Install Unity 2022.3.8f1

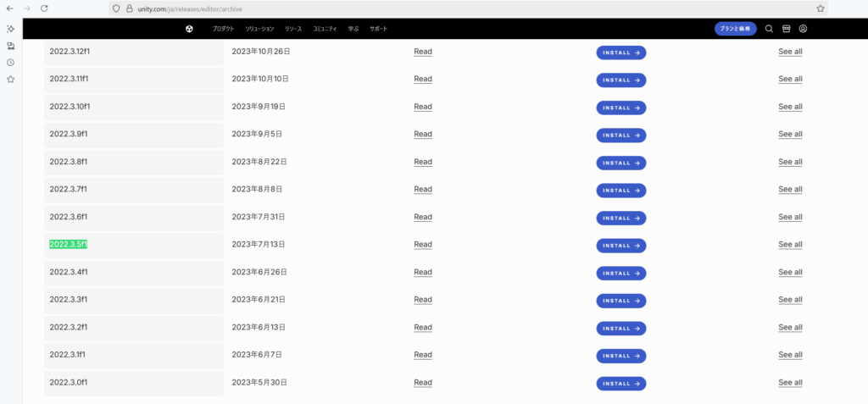(621, 163)
